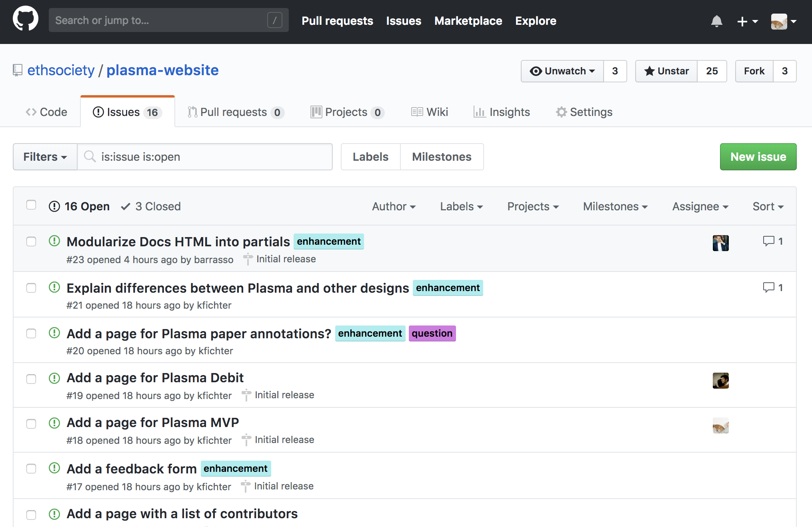Open the Projects tab
Screen dimensions: 812x527
(347, 112)
